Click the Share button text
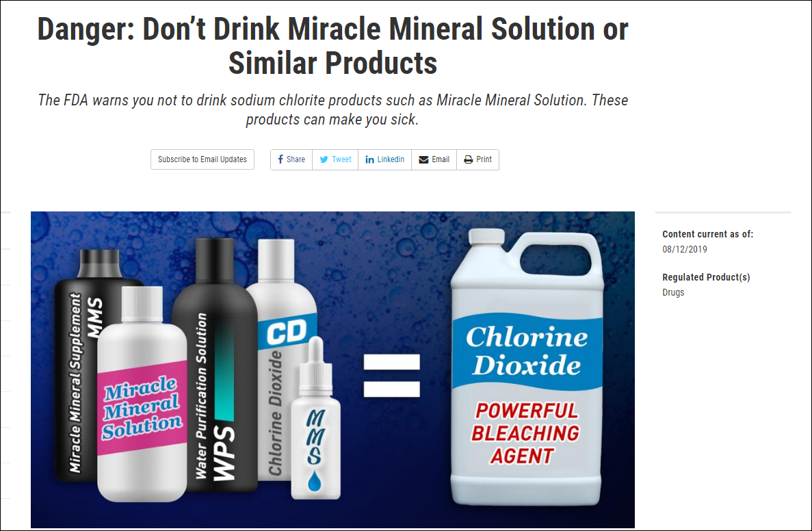 [x=296, y=159]
